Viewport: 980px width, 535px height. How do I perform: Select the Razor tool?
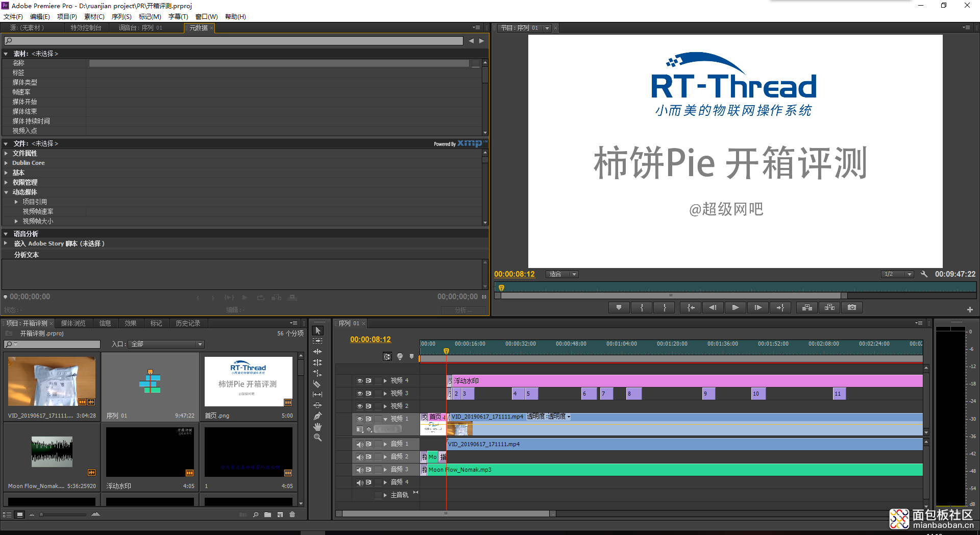pos(317,383)
